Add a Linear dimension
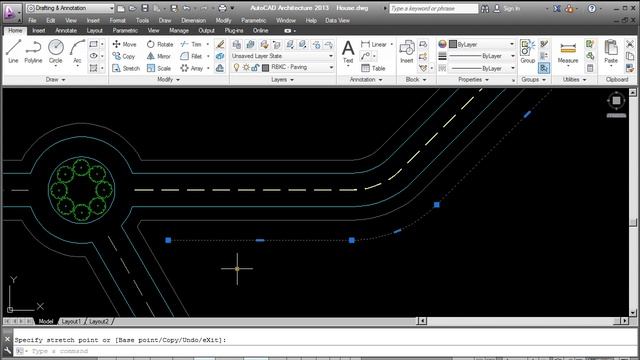This screenshot has height=360, width=640. pyautogui.click(x=374, y=44)
